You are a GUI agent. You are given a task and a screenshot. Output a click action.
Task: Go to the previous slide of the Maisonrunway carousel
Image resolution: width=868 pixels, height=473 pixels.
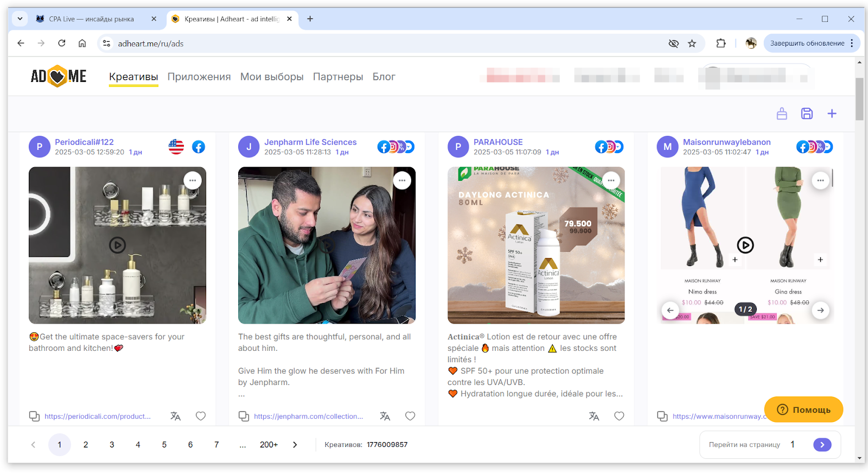(x=670, y=310)
